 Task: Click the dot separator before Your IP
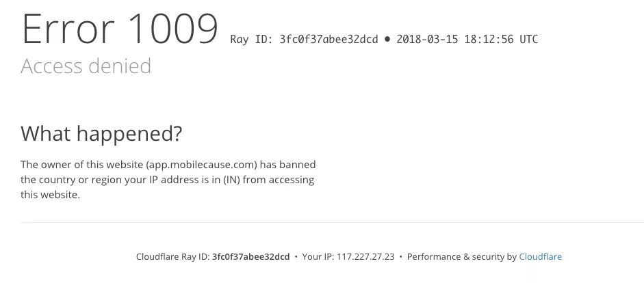point(296,257)
